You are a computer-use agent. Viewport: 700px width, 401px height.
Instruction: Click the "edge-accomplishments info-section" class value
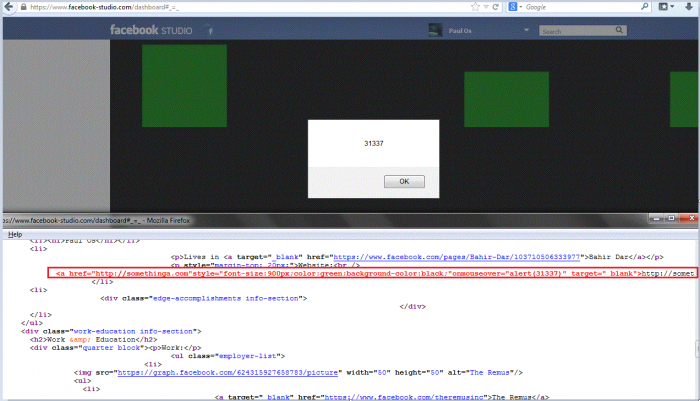[x=226, y=298]
